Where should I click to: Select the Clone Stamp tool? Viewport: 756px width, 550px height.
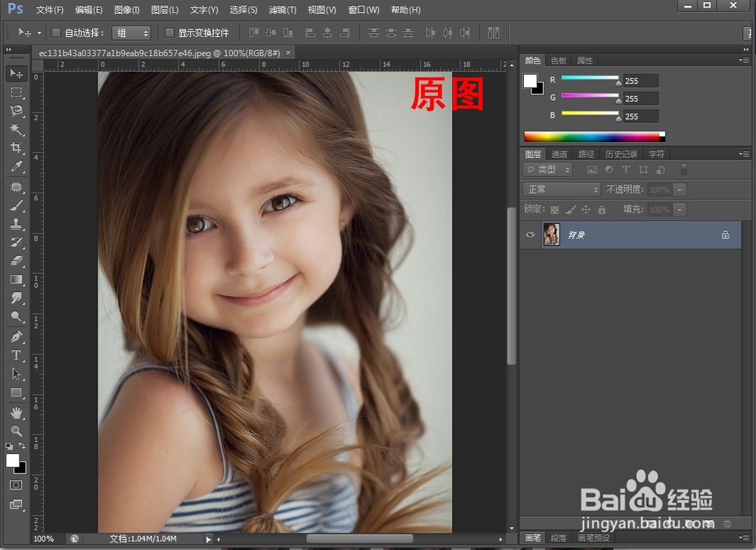pyautogui.click(x=16, y=224)
